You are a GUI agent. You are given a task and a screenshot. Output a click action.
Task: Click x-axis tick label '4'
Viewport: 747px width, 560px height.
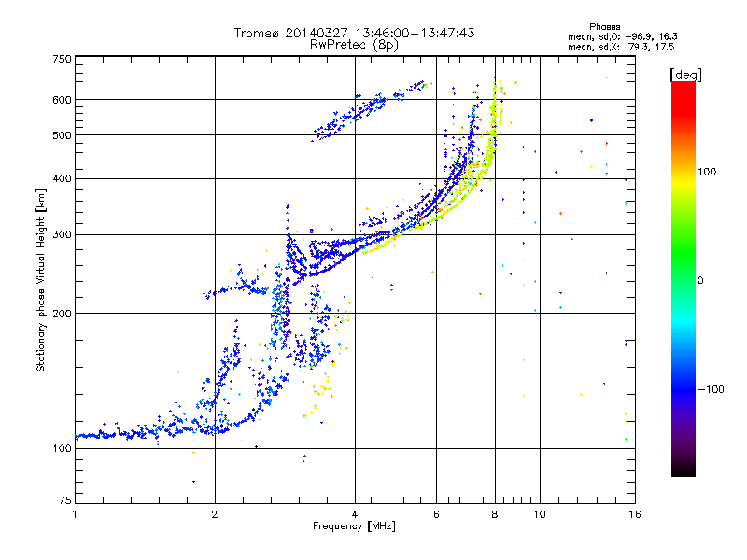(x=355, y=514)
